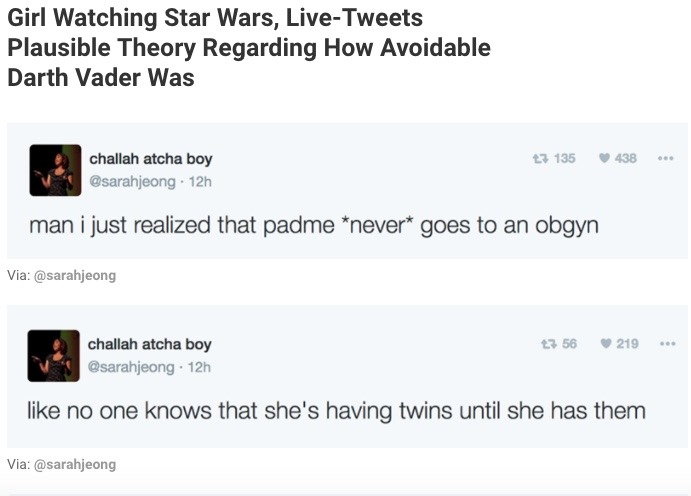Viewport: 691px width, 496px height.
Task: Open profile avatar on the second tweet
Action: pos(54,355)
